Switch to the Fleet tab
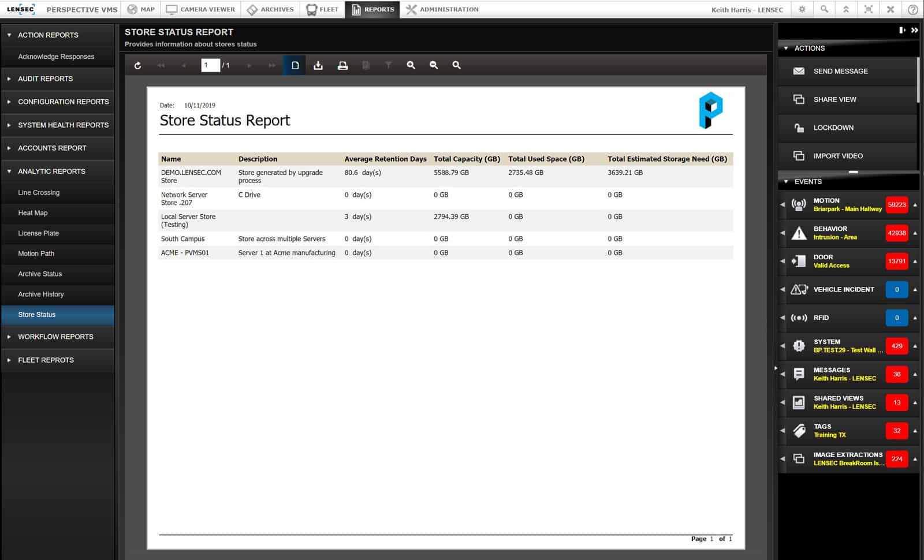 pyautogui.click(x=322, y=9)
